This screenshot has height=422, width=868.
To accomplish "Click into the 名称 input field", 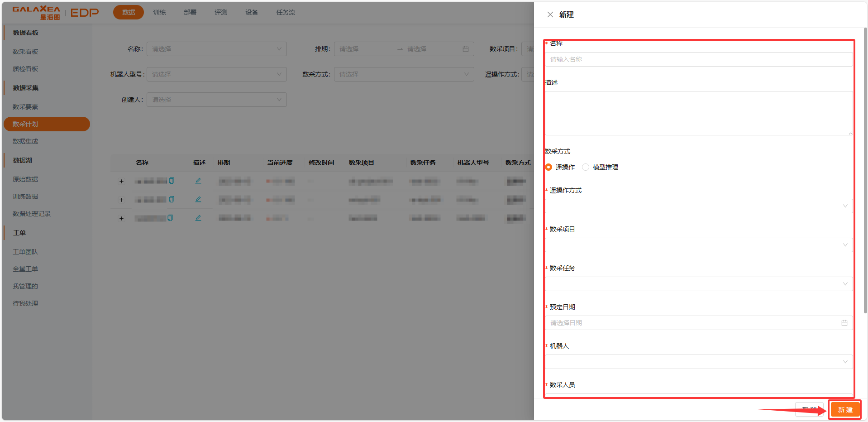I will 698,59.
